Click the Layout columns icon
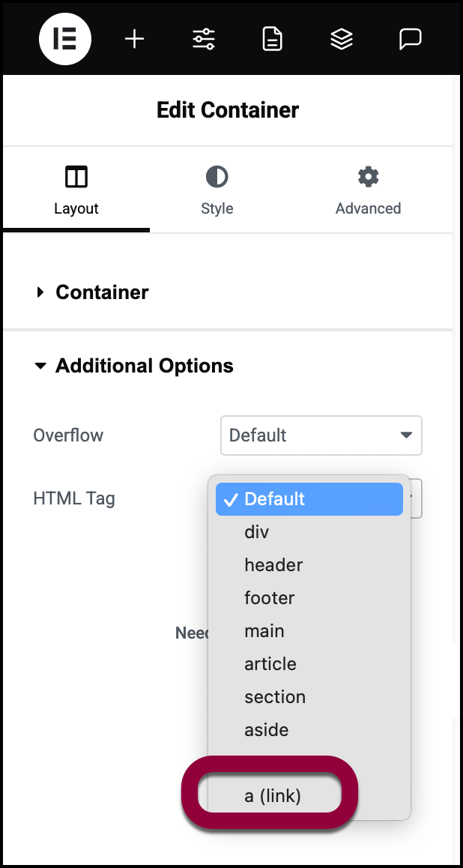This screenshot has height=868, width=463. pos(76,178)
